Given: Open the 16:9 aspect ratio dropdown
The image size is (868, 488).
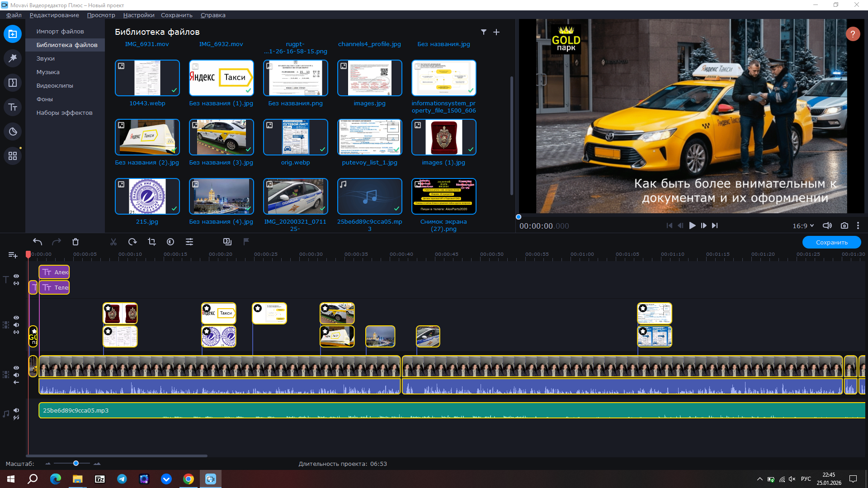Looking at the screenshot, I should pyautogui.click(x=803, y=225).
